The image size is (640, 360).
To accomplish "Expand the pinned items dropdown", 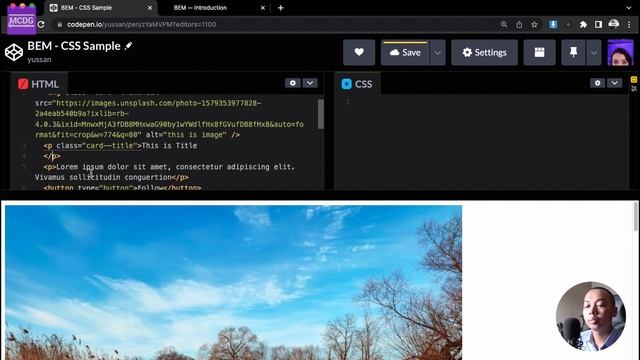I will (593, 52).
